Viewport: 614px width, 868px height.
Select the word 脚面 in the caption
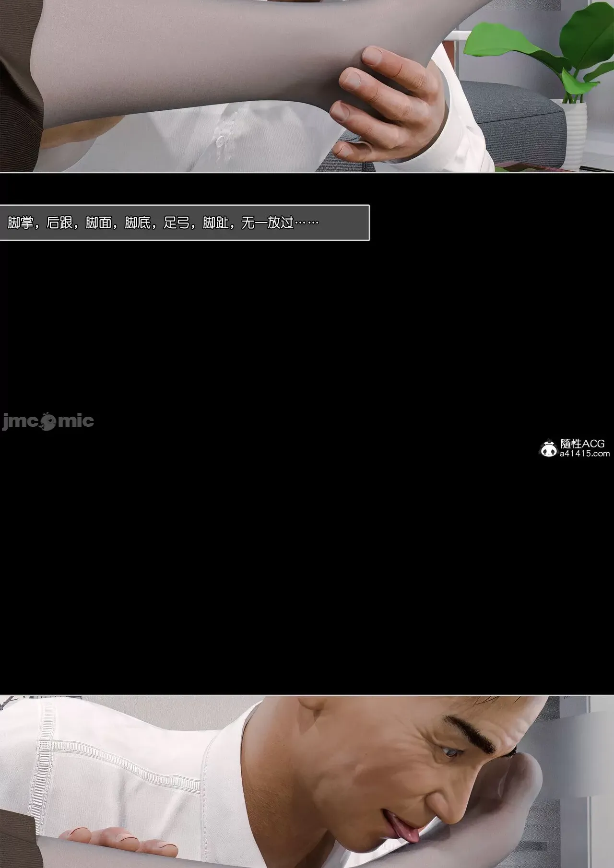coord(98,223)
